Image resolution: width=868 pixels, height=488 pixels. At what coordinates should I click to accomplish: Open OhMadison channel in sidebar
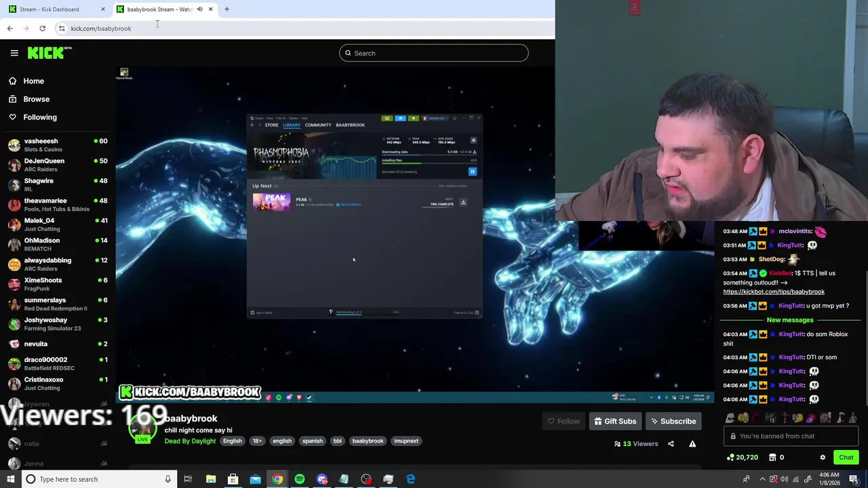click(58, 244)
